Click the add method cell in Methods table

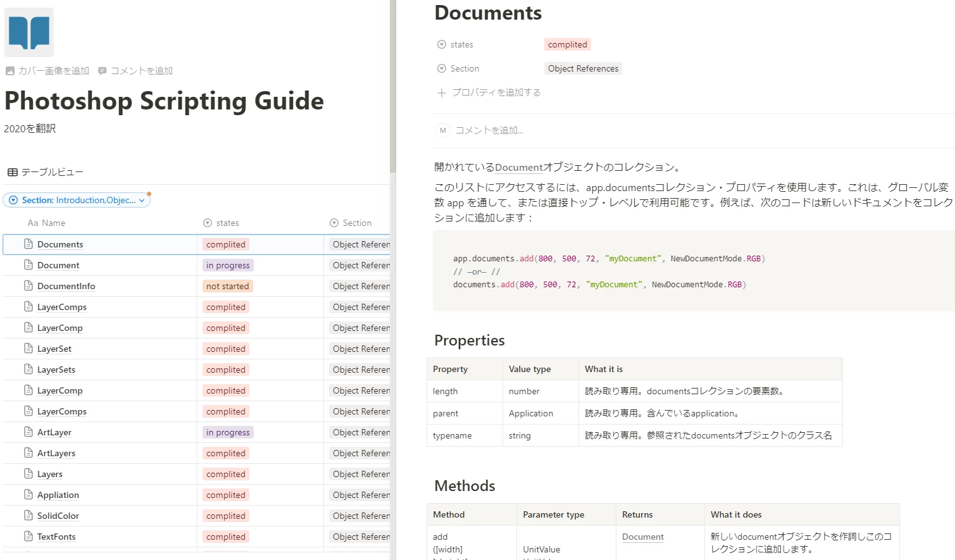click(471, 543)
